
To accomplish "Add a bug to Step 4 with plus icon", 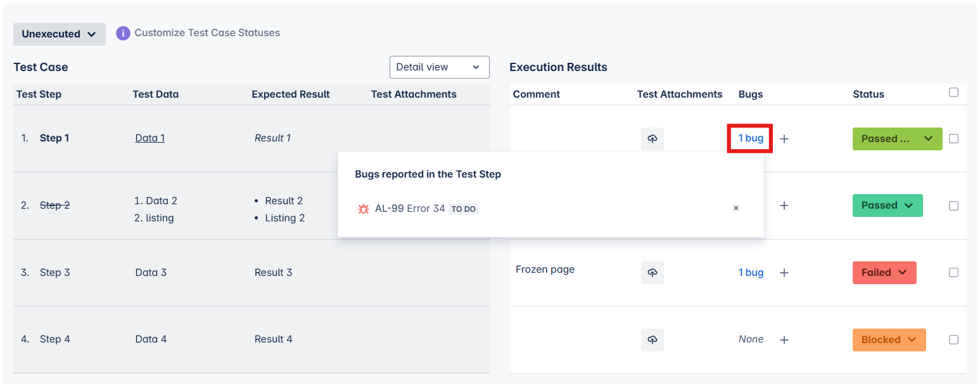I will [784, 340].
